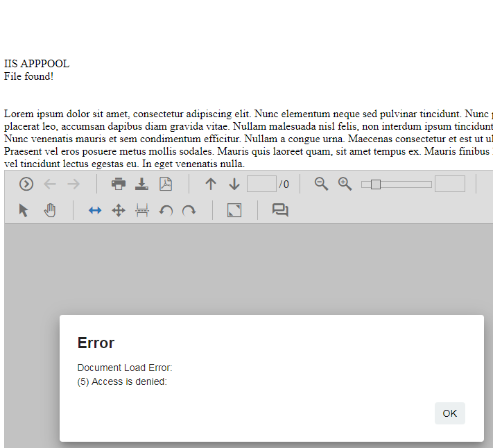Click the zoom slider handle
493x448 pixels.
(375, 184)
